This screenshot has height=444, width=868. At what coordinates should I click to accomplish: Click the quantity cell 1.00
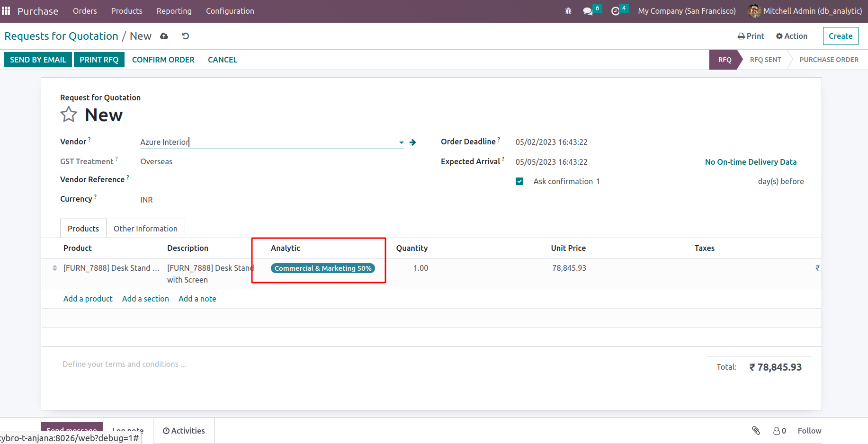coord(421,268)
